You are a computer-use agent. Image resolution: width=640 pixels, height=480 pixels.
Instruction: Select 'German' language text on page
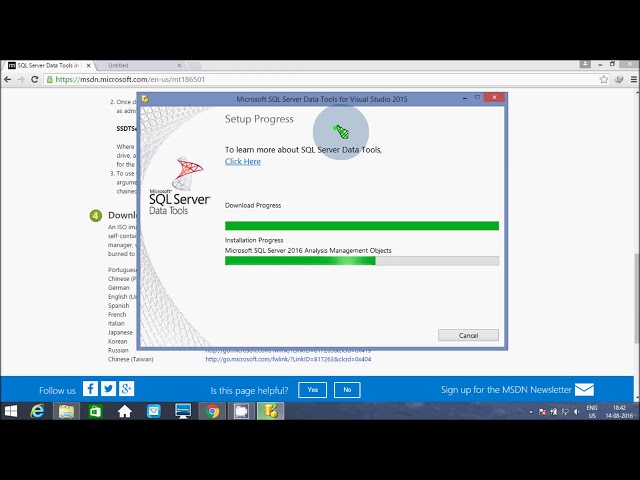click(118, 287)
